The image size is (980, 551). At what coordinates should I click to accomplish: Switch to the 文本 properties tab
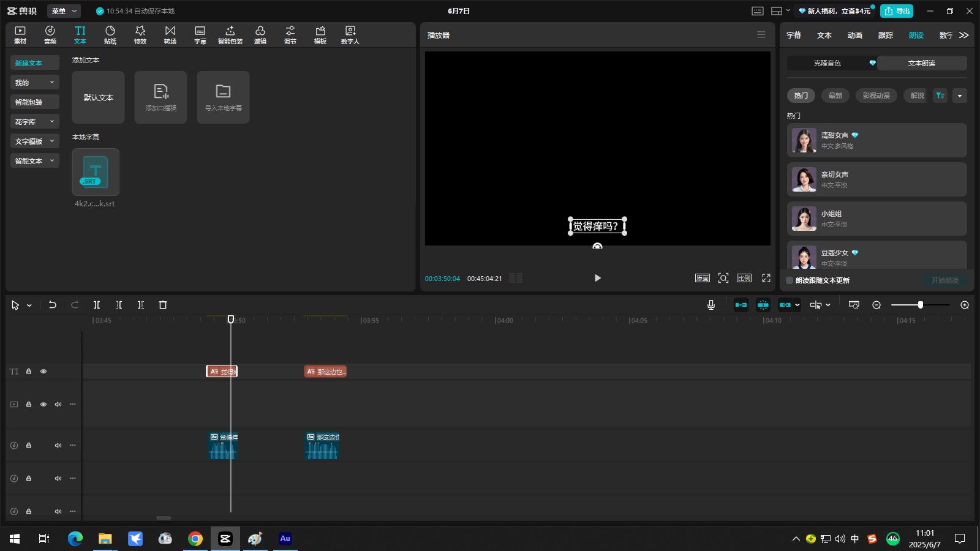click(824, 36)
